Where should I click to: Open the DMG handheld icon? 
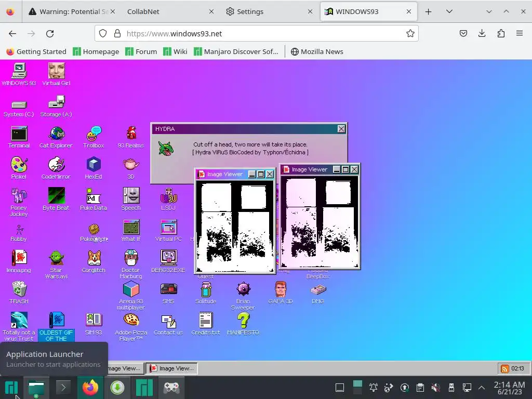tap(318, 294)
